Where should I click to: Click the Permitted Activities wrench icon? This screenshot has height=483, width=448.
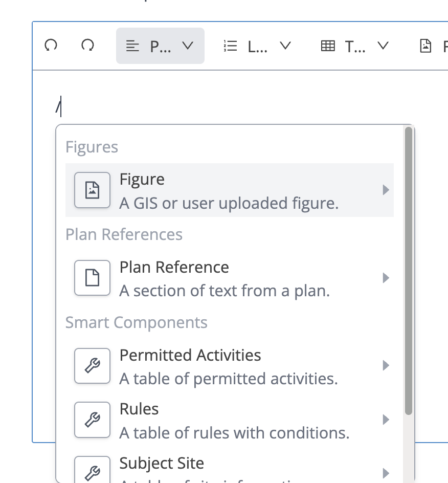pos(92,366)
